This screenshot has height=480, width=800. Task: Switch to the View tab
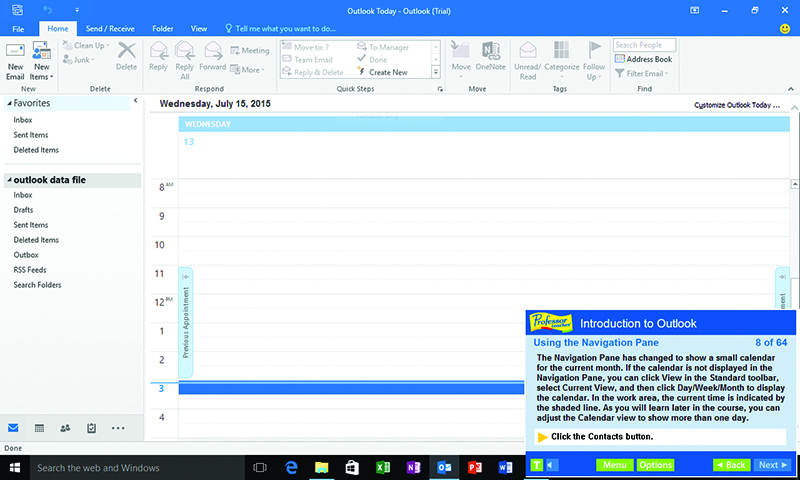(x=198, y=29)
